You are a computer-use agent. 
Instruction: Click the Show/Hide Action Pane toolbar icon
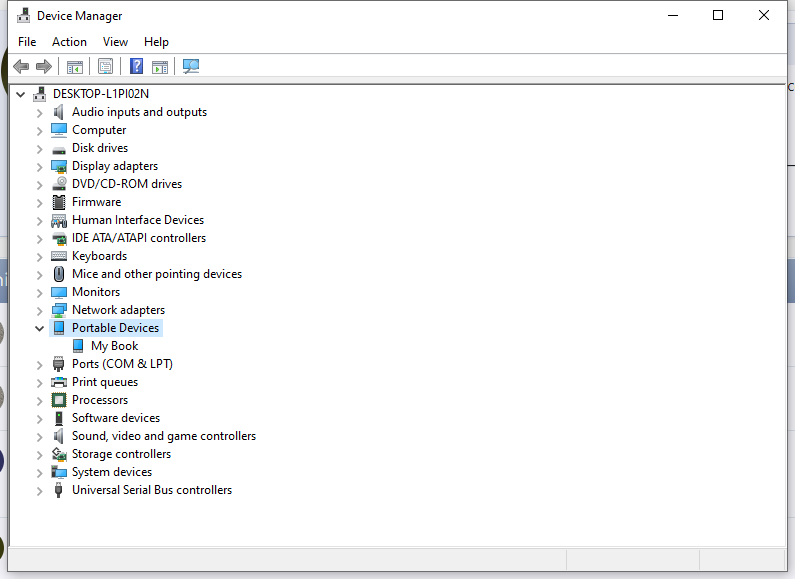(160, 66)
